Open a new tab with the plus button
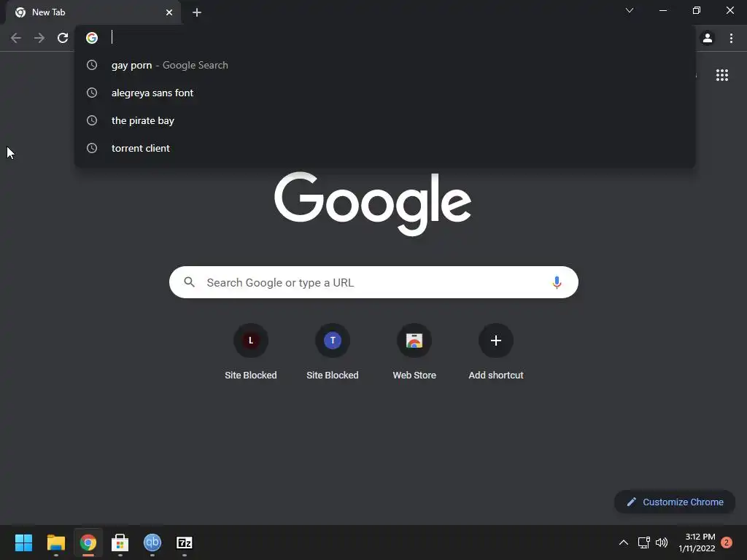This screenshot has width=747, height=560. [x=197, y=12]
